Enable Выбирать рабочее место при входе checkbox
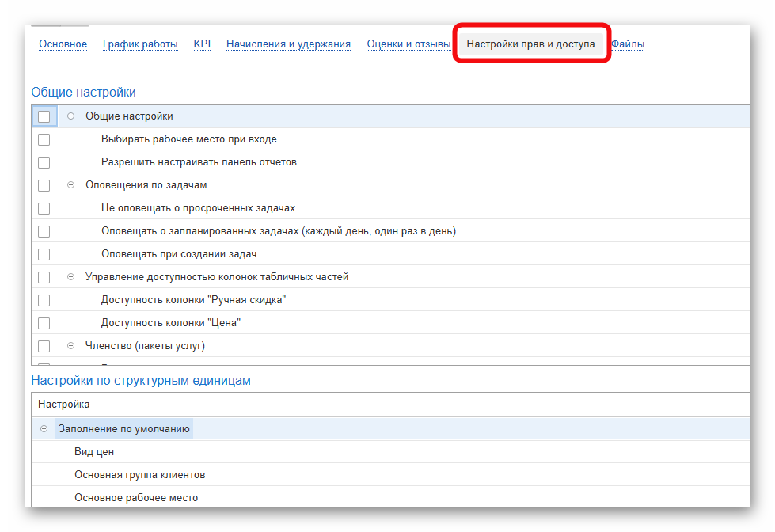This screenshot has height=532, width=775. tap(44, 139)
